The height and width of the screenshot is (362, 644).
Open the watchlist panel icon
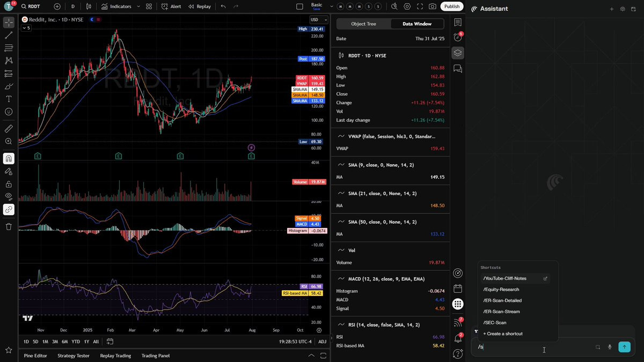(x=458, y=22)
